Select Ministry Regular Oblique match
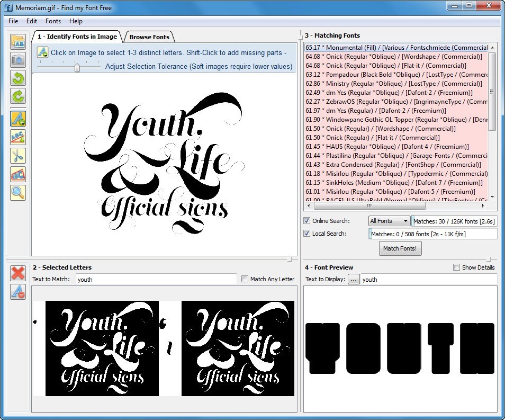 click(396, 84)
